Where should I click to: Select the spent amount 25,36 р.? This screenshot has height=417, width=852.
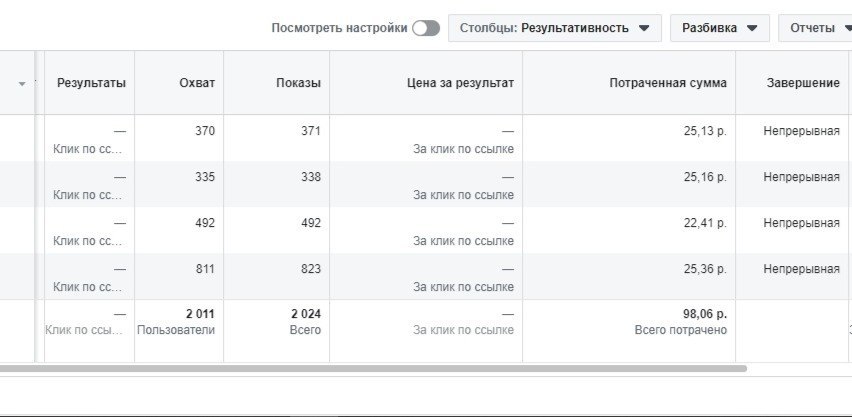click(705, 269)
